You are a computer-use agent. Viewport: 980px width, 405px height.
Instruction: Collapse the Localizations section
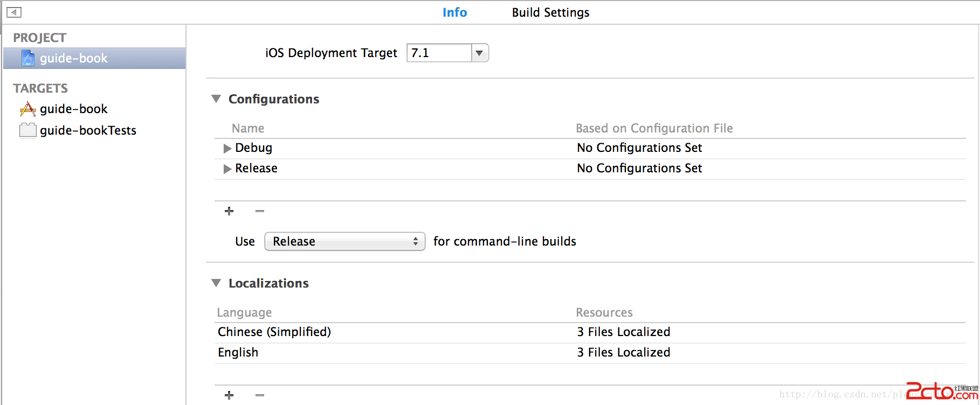(x=216, y=283)
